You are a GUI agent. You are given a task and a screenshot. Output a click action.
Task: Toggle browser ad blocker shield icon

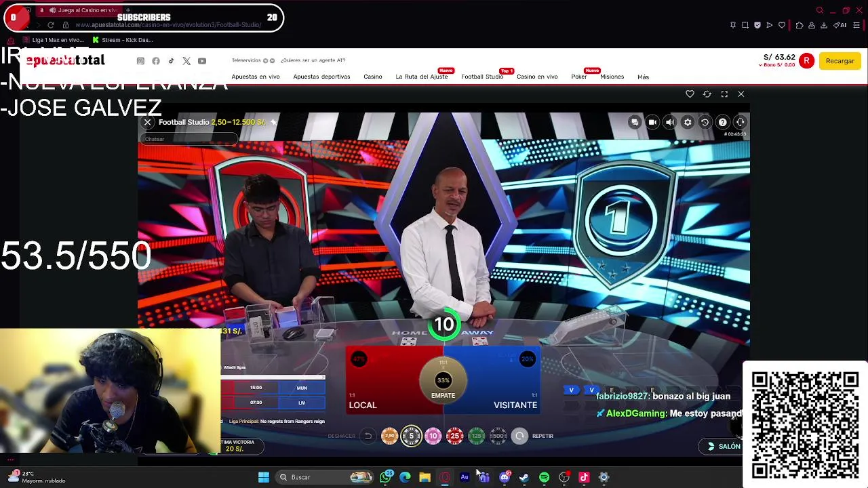pos(757,25)
